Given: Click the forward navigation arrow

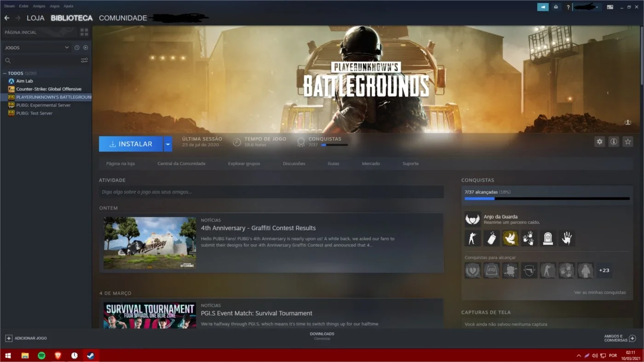Looking at the screenshot, I should tap(18, 18).
